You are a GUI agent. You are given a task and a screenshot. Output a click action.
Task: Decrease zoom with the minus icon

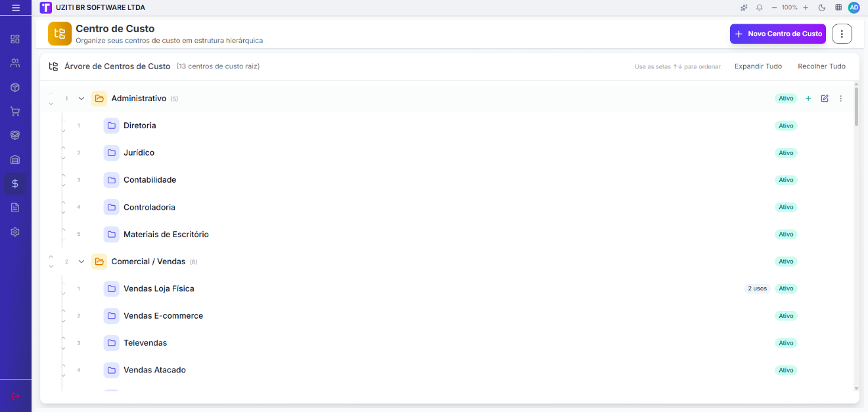(774, 8)
